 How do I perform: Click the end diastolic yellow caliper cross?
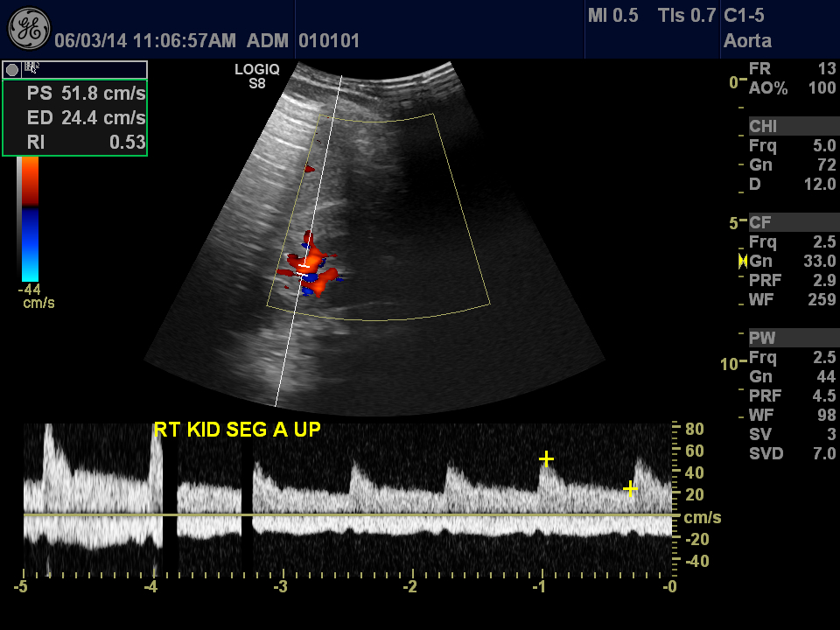pos(630,488)
